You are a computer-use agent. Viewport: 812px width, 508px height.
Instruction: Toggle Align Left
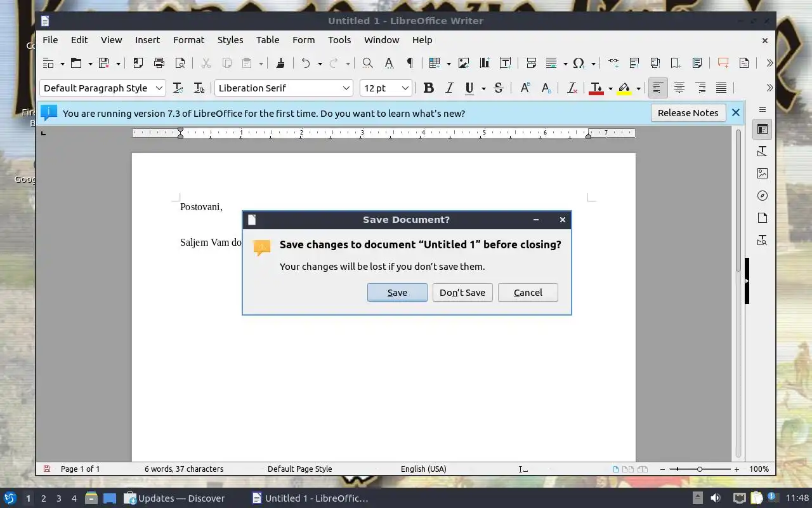[x=658, y=88]
